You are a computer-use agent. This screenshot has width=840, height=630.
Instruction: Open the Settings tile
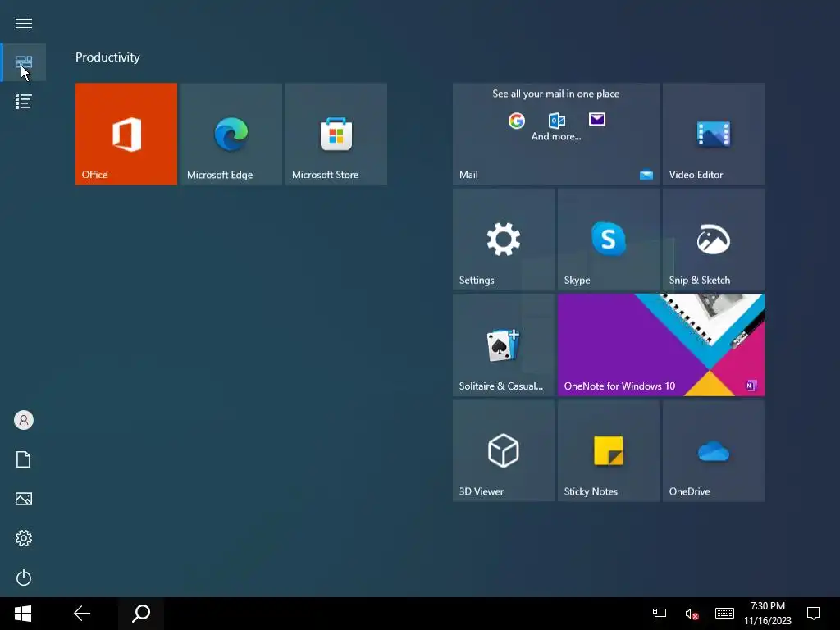503,240
